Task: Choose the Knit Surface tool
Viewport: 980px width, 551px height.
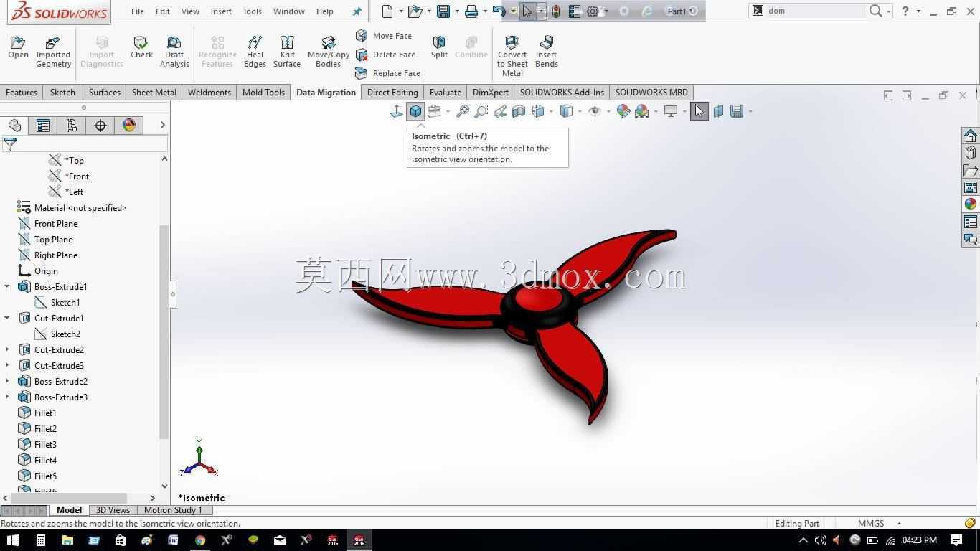Action: click(287, 52)
